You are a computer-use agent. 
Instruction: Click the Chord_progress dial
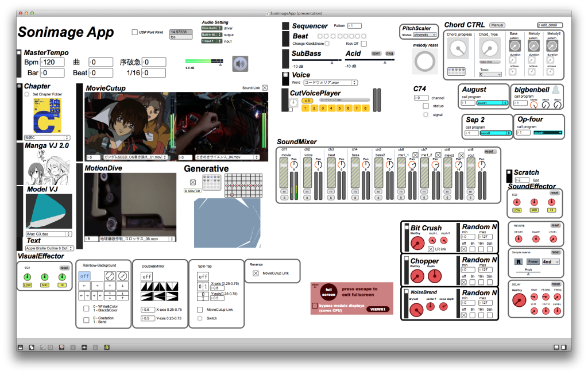click(x=459, y=50)
